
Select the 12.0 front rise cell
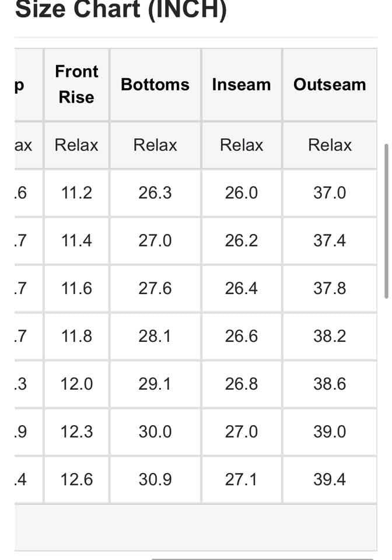coord(76,384)
